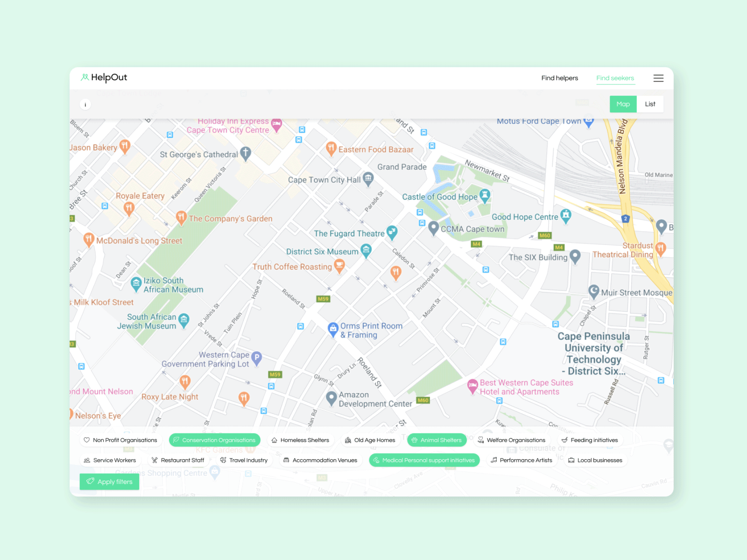Enable the Accommodation Venues filter
The width and height of the screenshot is (747, 560).
click(320, 460)
